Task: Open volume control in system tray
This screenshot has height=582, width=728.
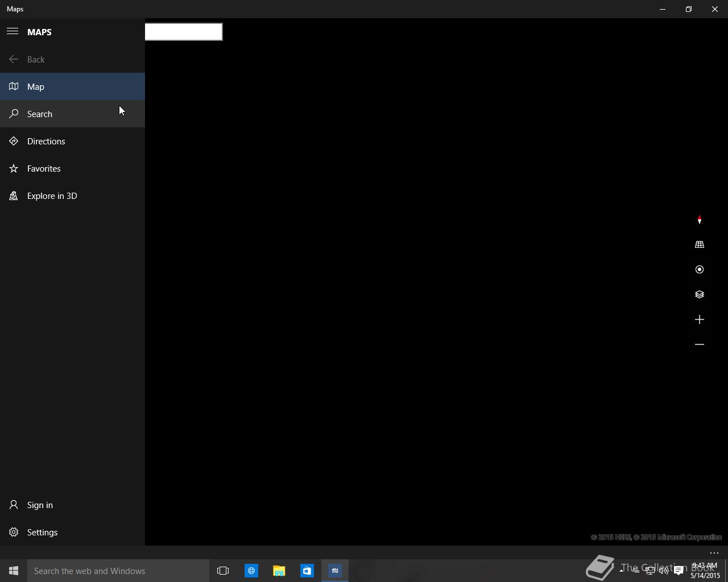Action: [x=664, y=571]
